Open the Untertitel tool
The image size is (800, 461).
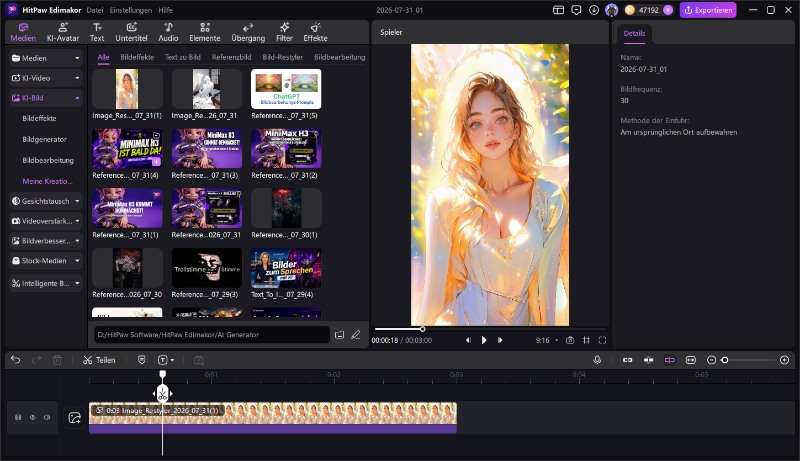[x=131, y=32]
